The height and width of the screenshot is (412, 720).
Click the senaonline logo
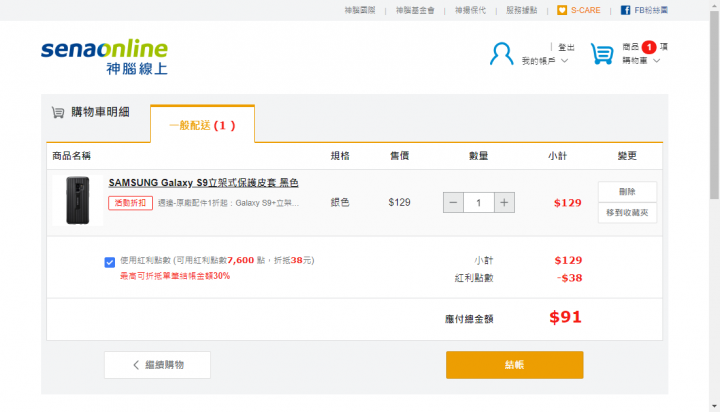(x=104, y=56)
